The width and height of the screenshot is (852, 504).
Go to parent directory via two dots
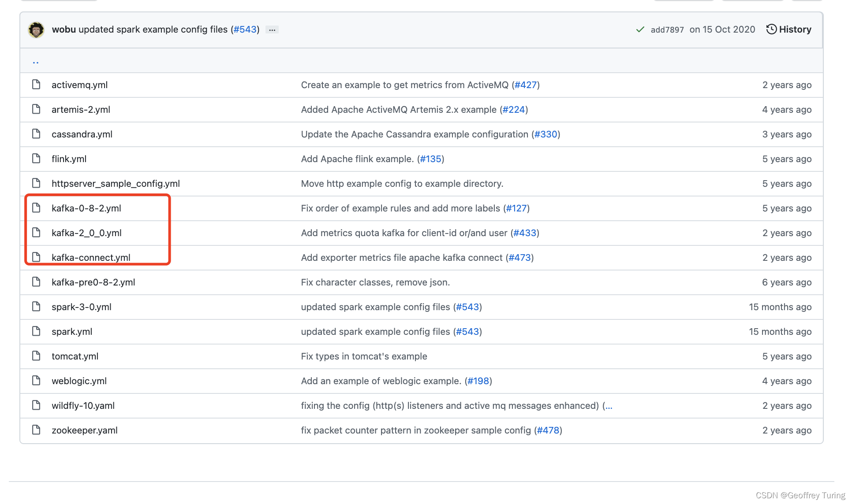pos(36,61)
